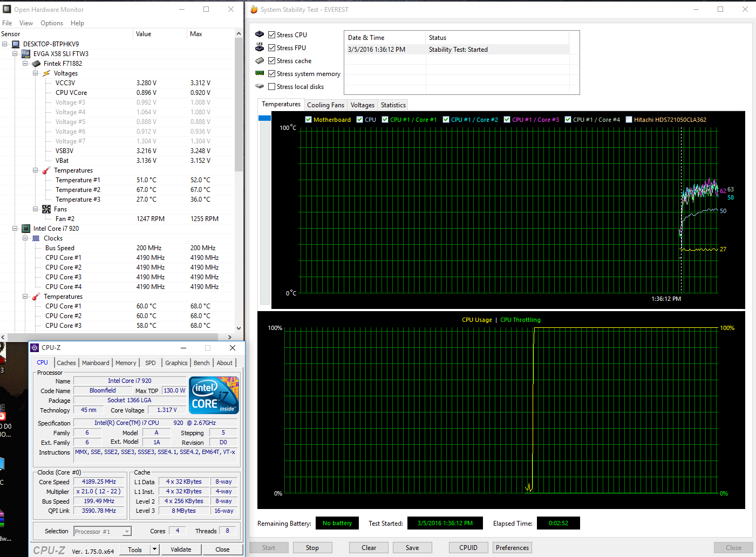756x557 pixels.
Task: Click the Validate button in CPU-Z
Action: click(181, 549)
